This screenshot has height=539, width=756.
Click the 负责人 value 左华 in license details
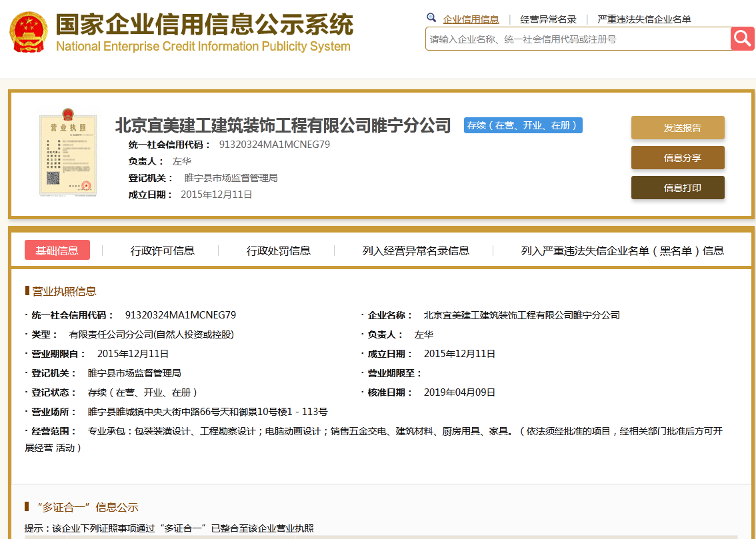424,334
